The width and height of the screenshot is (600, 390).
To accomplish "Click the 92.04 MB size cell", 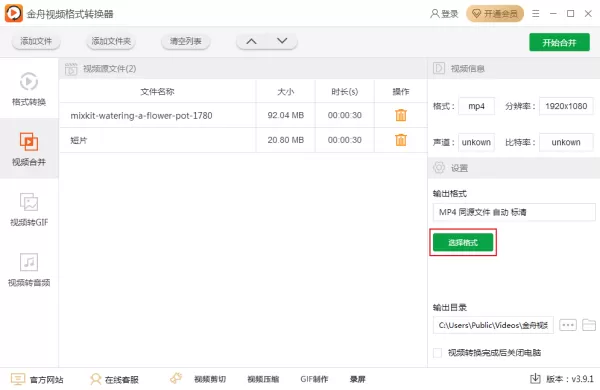I will coord(285,115).
